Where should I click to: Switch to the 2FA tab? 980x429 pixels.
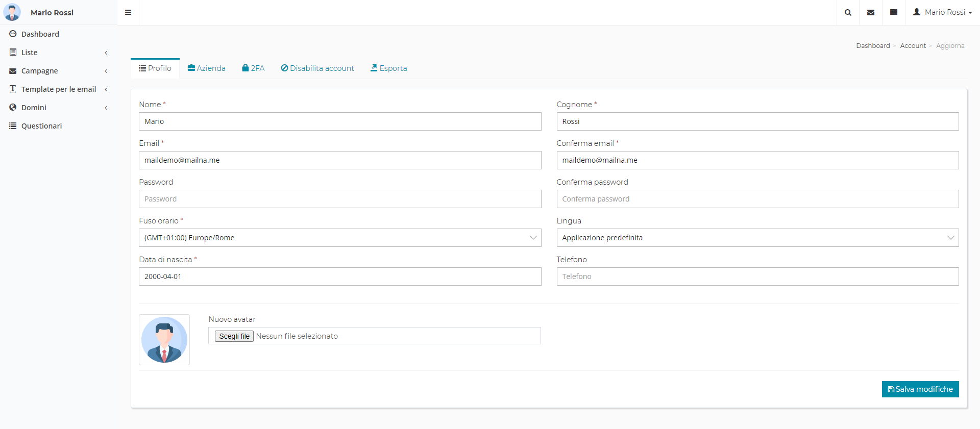(x=253, y=68)
